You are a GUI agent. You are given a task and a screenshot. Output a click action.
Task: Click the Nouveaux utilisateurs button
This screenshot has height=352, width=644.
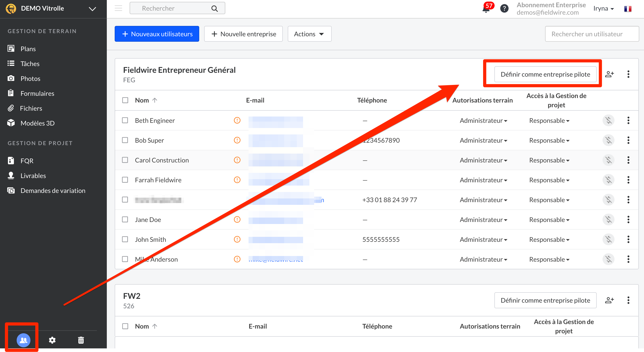pyautogui.click(x=157, y=34)
